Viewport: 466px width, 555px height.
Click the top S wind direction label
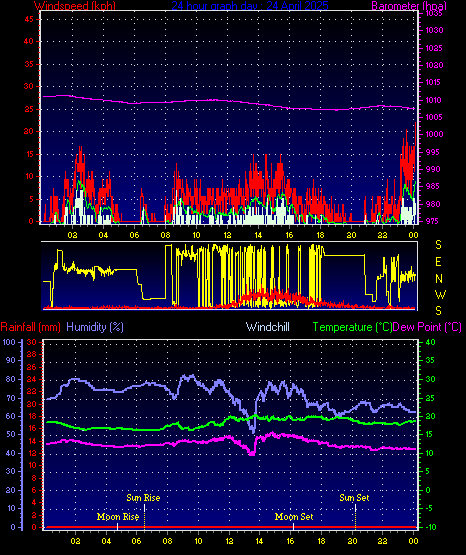tap(438, 245)
